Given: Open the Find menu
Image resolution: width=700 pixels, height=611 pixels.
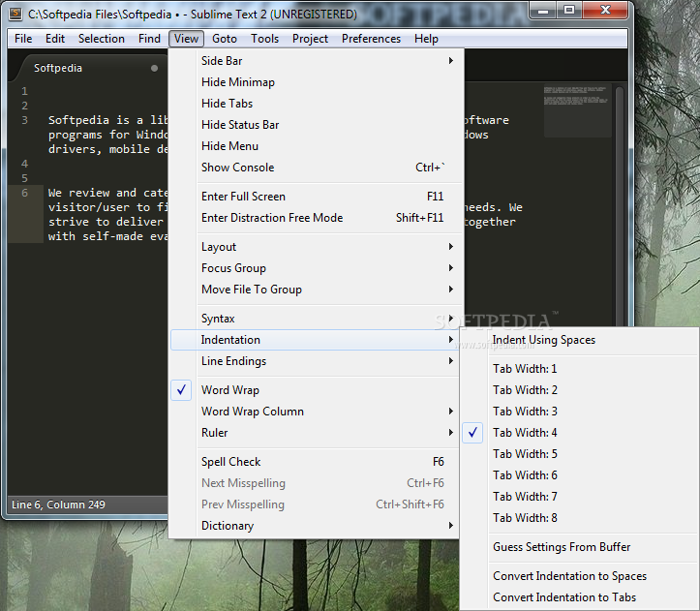Looking at the screenshot, I should [x=149, y=39].
